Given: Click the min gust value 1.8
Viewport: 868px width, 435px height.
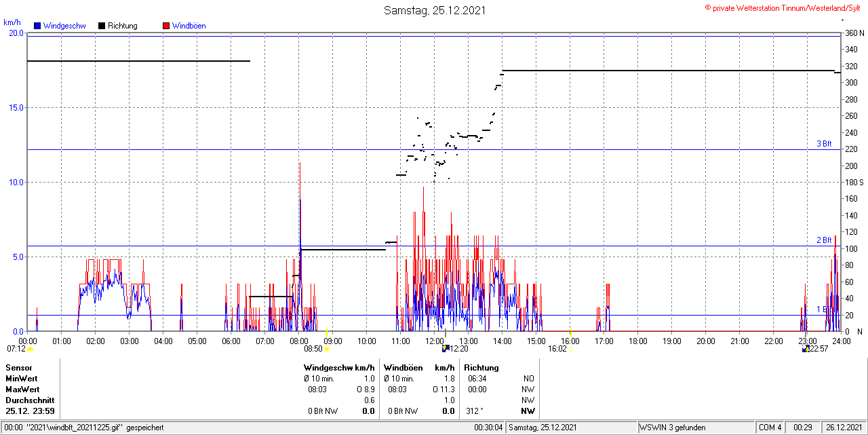Looking at the screenshot, I should click(449, 378).
